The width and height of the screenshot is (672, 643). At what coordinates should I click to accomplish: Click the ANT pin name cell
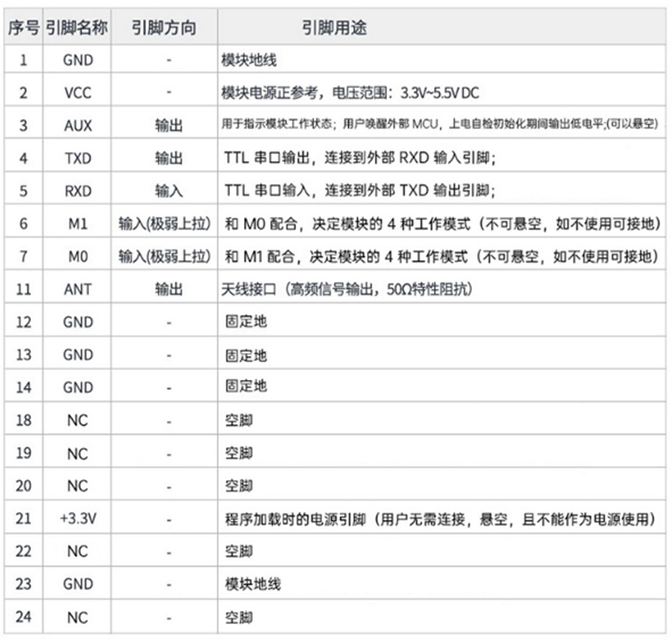[x=77, y=290]
